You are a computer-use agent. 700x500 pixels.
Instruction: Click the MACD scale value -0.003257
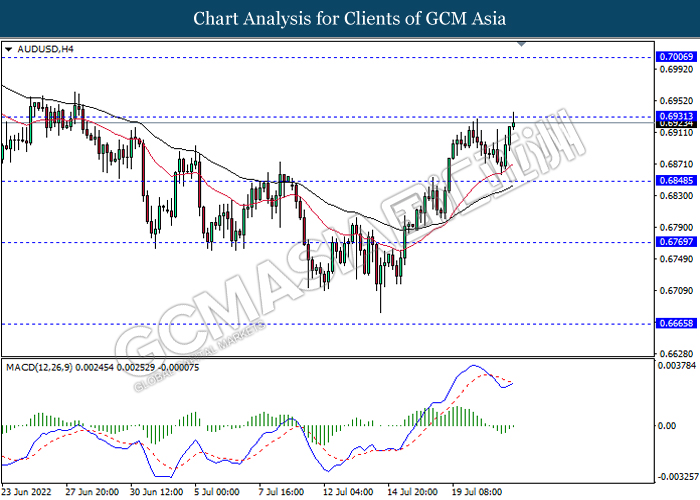click(x=677, y=477)
